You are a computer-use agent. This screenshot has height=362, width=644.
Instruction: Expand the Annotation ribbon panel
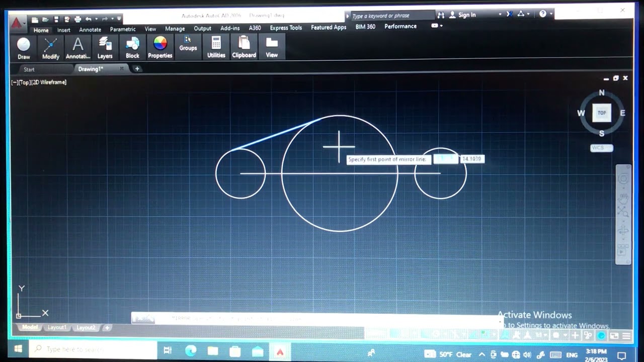coord(78,49)
